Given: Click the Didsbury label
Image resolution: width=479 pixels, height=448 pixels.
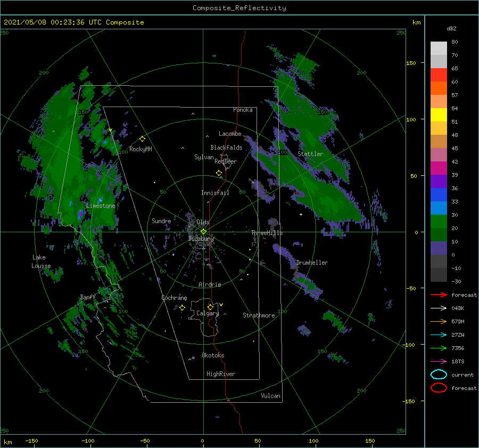Looking at the screenshot, I should point(201,239).
